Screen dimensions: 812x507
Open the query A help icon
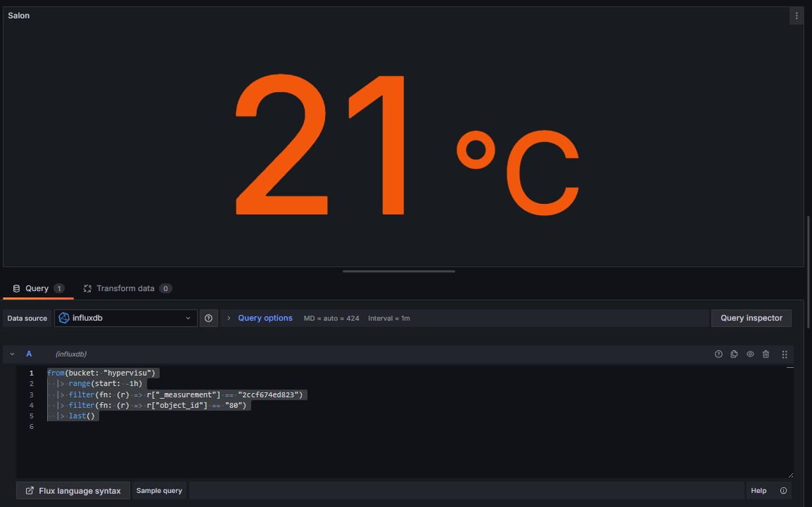pyautogui.click(x=718, y=354)
